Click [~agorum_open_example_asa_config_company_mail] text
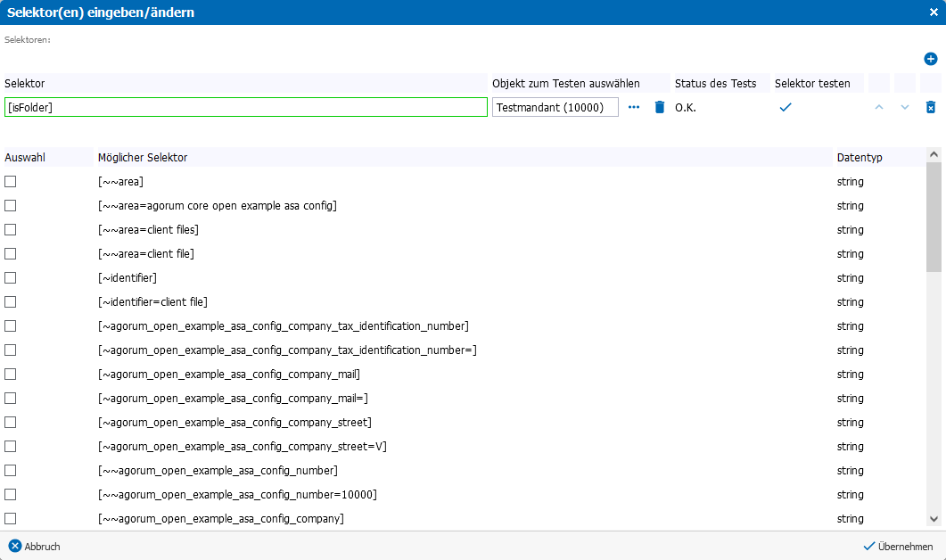946x560 pixels. point(229,375)
